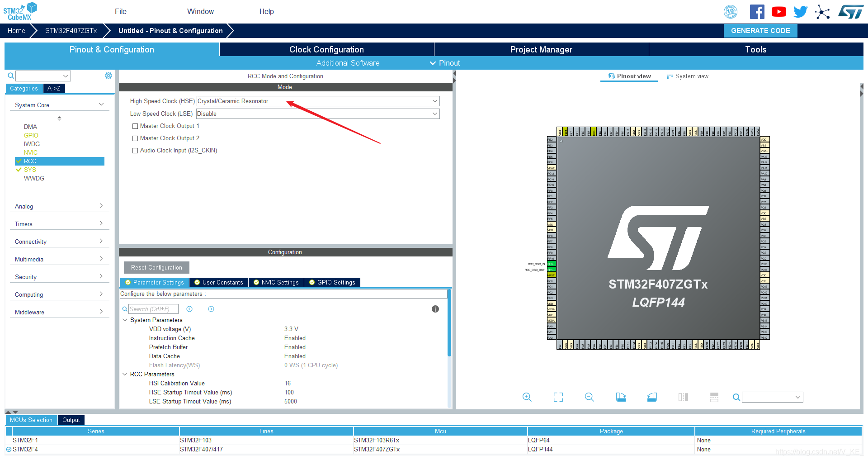868x460 pixels.
Task: Click the parameter search magnifier icon
Action: [x=125, y=309]
